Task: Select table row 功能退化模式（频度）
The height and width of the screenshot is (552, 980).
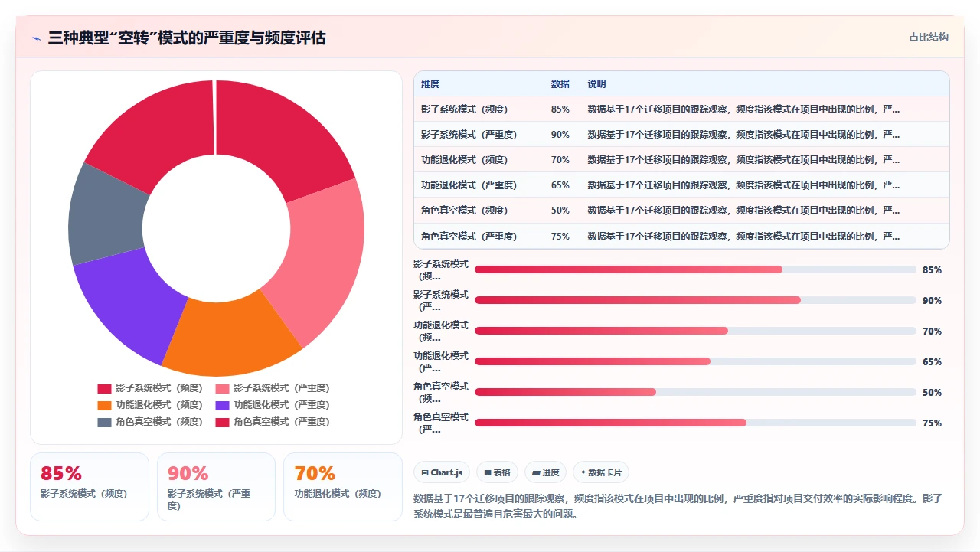Action: [681, 160]
